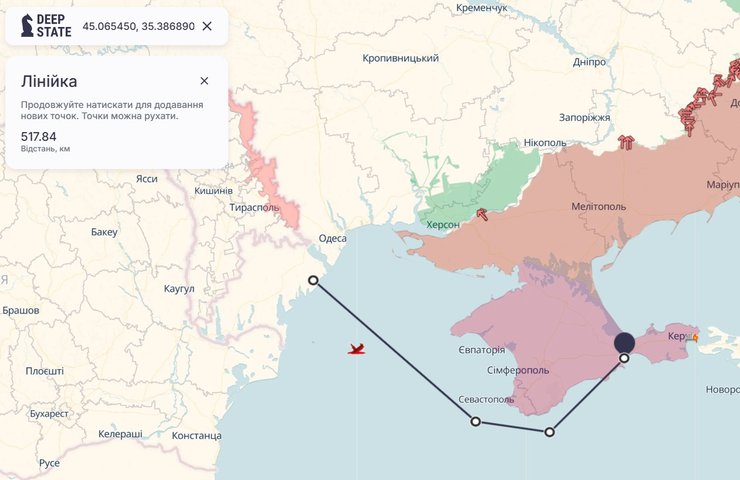Click the Келераші city label

(120, 434)
